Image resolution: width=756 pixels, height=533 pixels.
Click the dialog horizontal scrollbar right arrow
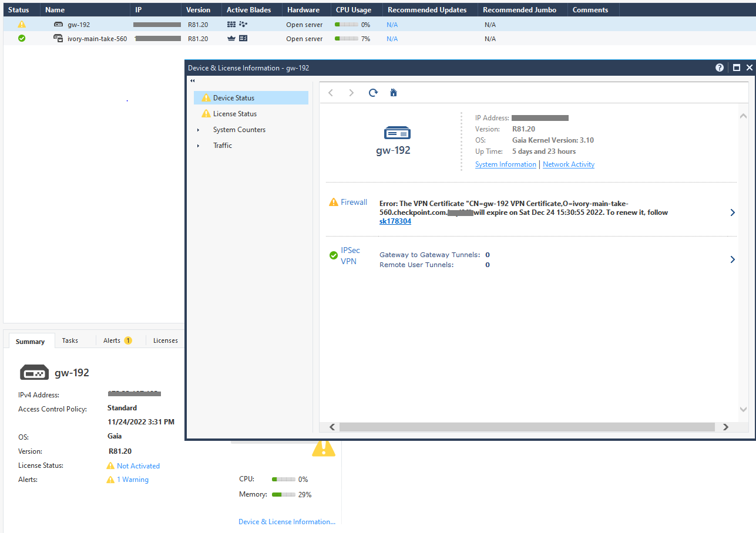[725, 427]
